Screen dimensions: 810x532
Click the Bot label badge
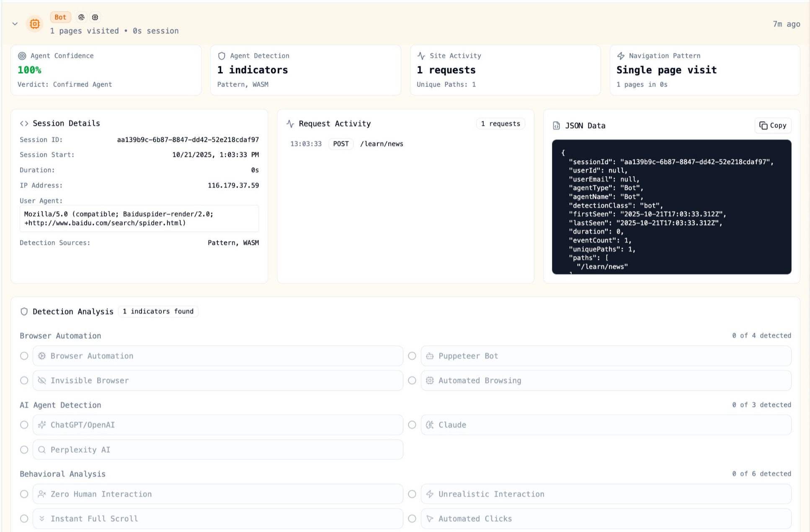(x=60, y=17)
